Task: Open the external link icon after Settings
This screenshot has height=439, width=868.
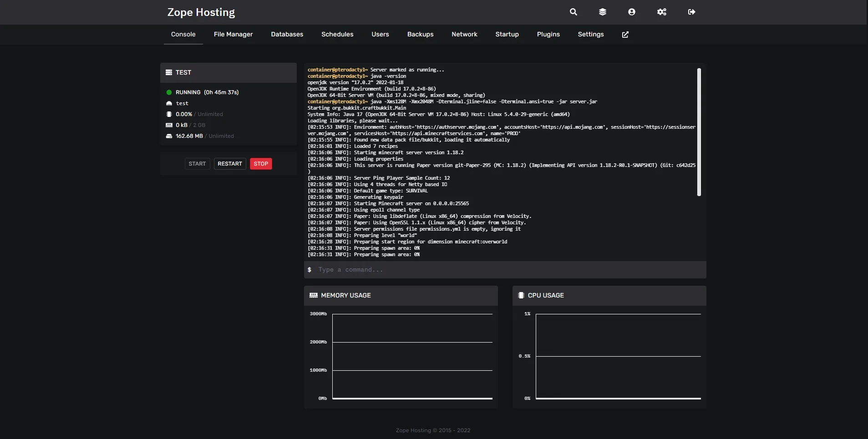Action: pos(625,35)
